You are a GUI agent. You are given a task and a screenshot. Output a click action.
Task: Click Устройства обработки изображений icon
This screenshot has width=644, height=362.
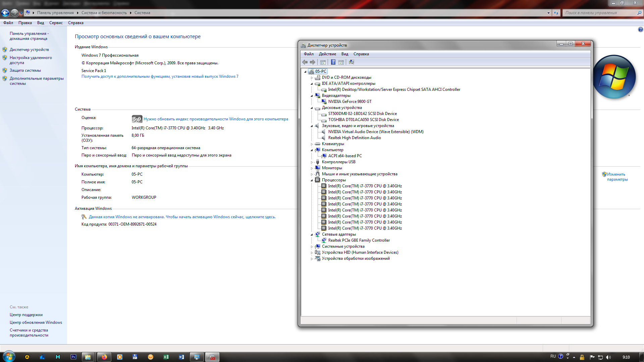[318, 258]
